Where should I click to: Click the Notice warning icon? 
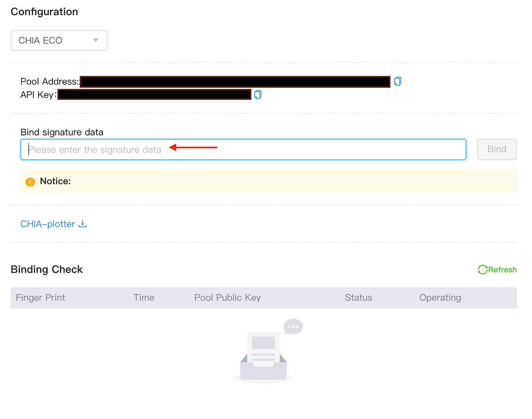pyautogui.click(x=30, y=182)
